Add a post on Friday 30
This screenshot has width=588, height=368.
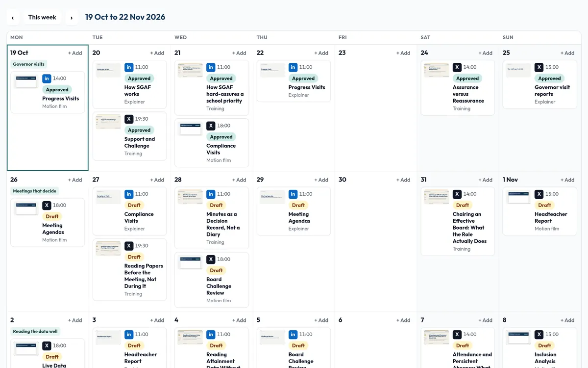point(403,180)
